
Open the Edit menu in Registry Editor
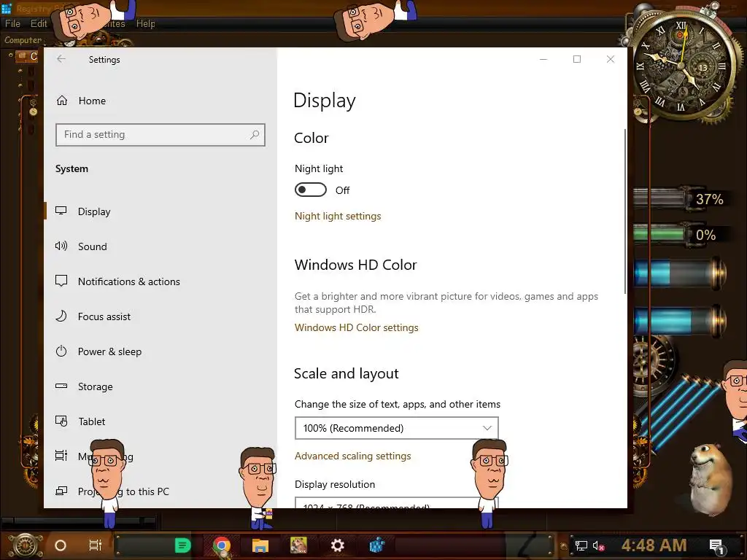(x=39, y=24)
